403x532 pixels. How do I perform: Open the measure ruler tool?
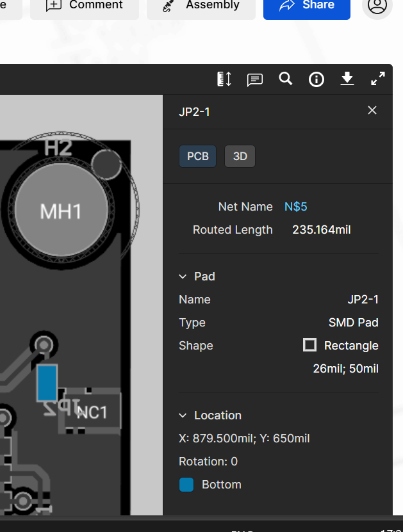[224, 79]
